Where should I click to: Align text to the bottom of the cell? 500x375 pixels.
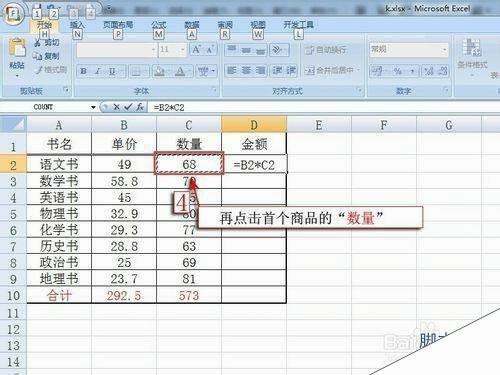[x=260, y=50]
